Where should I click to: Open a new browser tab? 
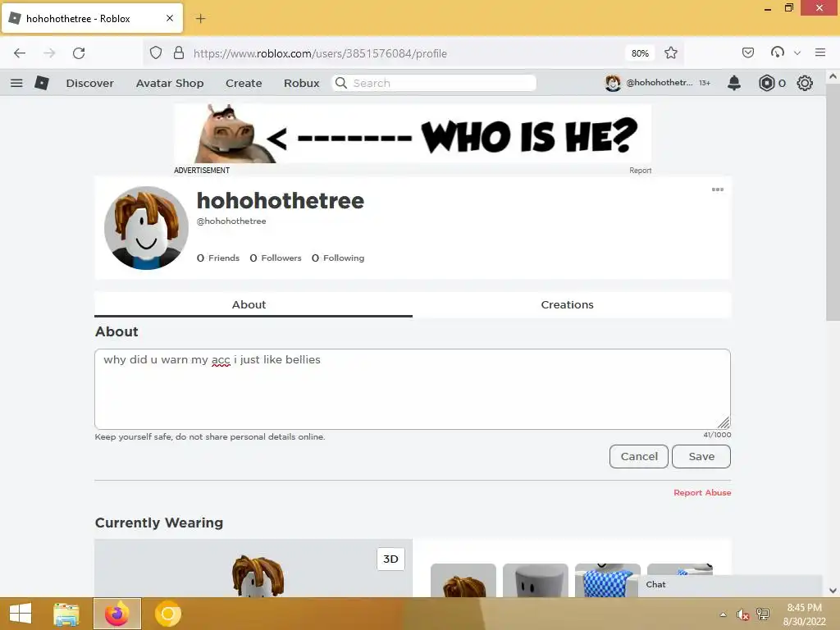(x=200, y=19)
